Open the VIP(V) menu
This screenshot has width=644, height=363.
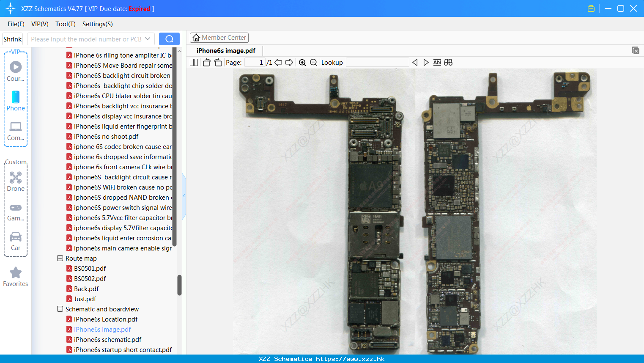[40, 24]
